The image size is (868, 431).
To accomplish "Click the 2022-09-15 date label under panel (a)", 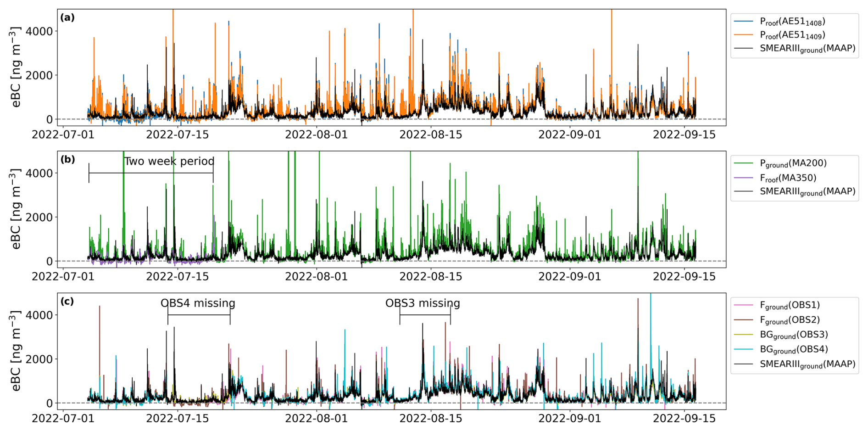I will (x=684, y=135).
